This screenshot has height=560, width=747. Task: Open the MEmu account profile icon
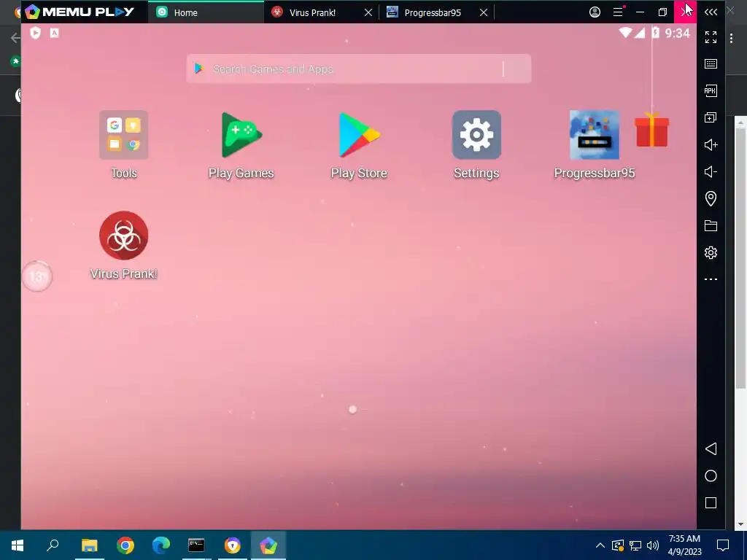[595, 12]
